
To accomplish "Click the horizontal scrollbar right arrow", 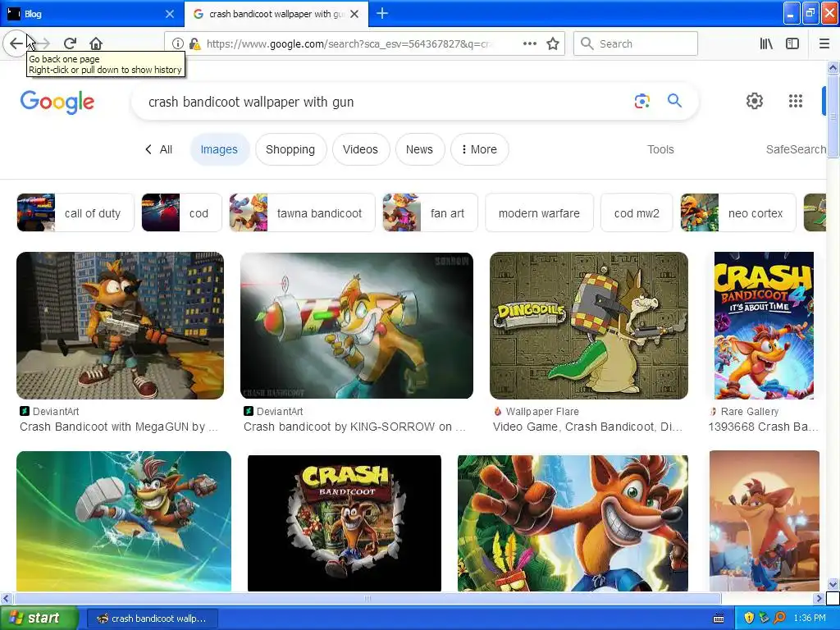I will click(819, 598).
